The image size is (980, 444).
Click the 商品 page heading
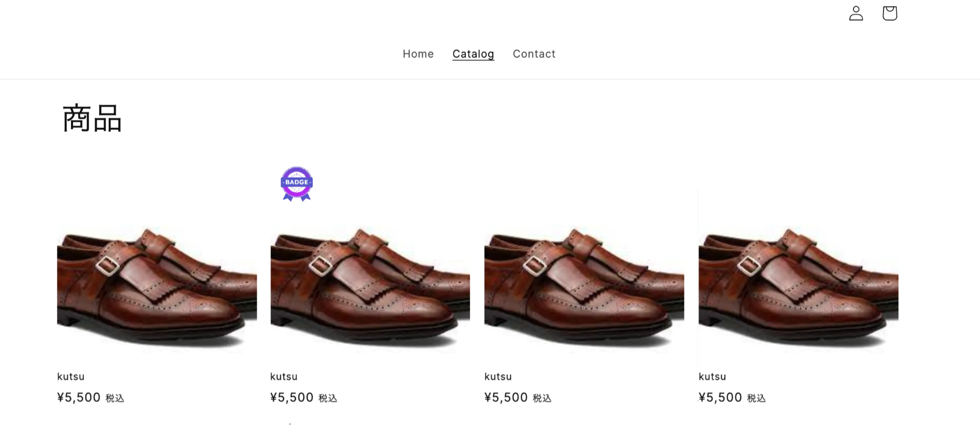(x=92, y=118)
